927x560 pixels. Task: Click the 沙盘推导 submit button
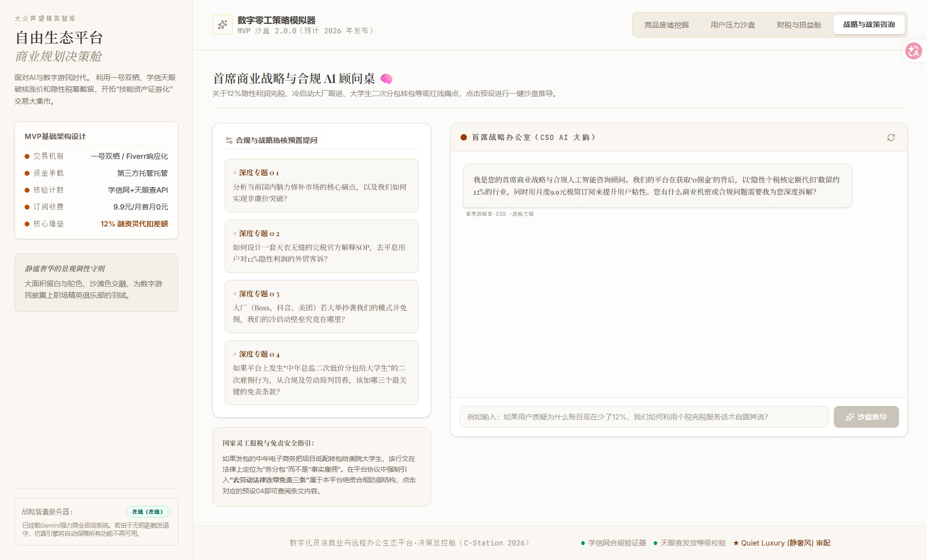coord(866,417)
